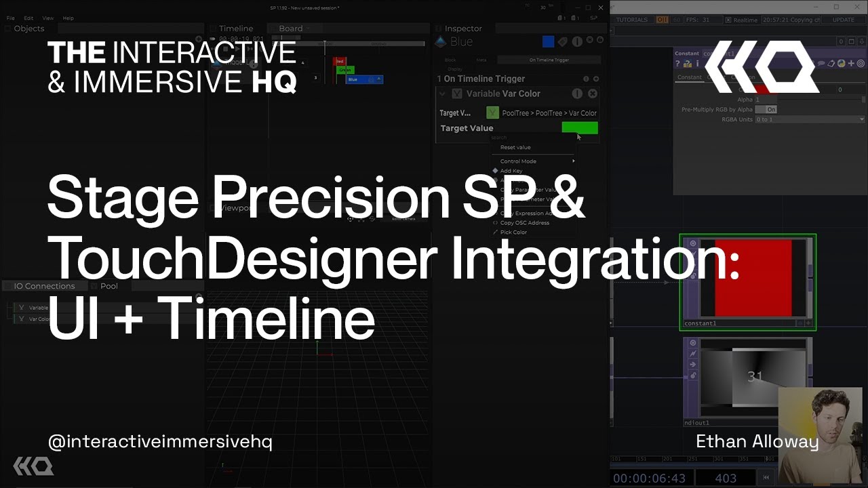
Task: Open the Constant parameter page tab
Action: pyautogui.click(x=690, y=77)
